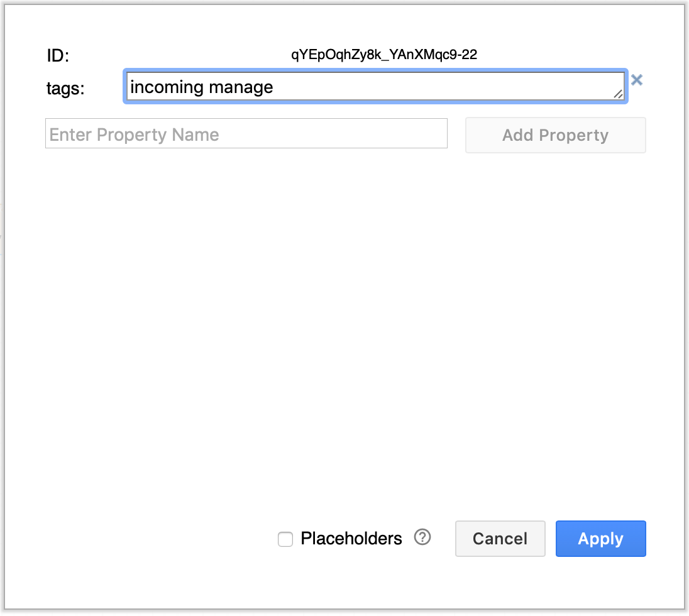The height and width of the screenshot is (616, 689).
Task: Click the ID: label on the left
Action: pyautogui.click(x=57, y=55)
